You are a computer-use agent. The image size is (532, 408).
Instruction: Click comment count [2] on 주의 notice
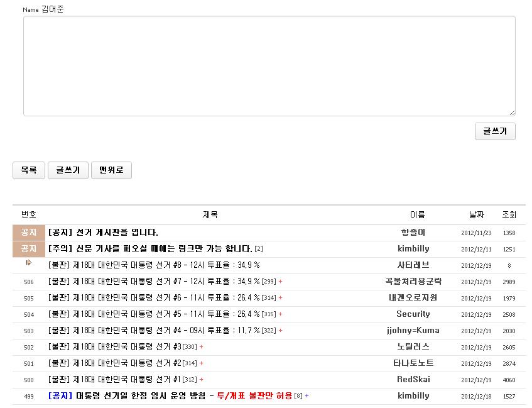click(259, 249)
